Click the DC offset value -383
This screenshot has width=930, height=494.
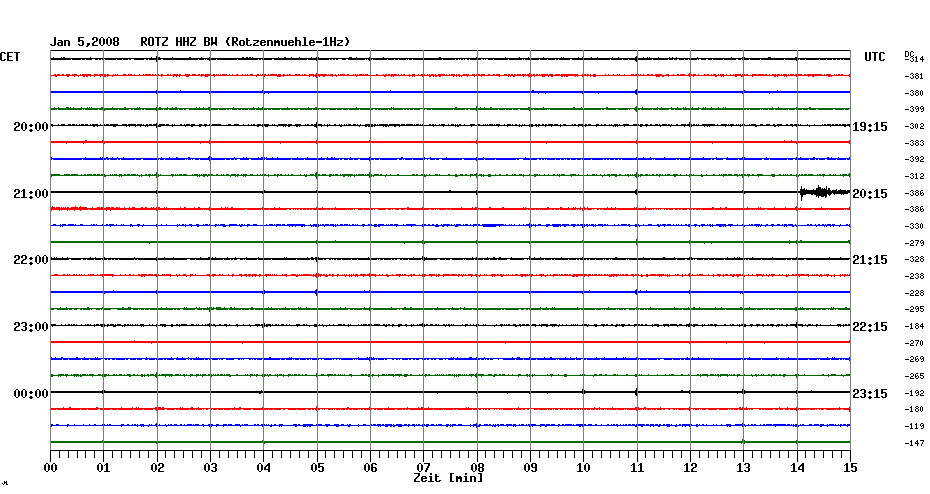pyautogui.click(x=914, y=144)
